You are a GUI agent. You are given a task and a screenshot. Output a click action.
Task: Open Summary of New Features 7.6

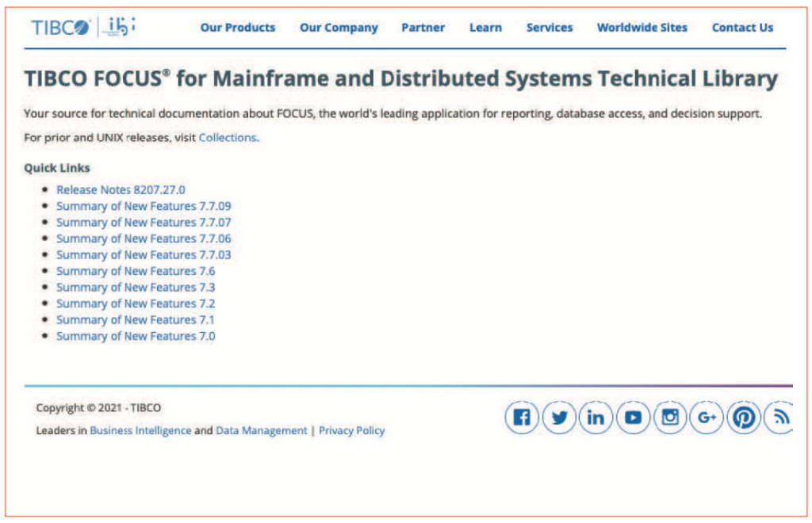pyautogui.click(x=136, y=271)
